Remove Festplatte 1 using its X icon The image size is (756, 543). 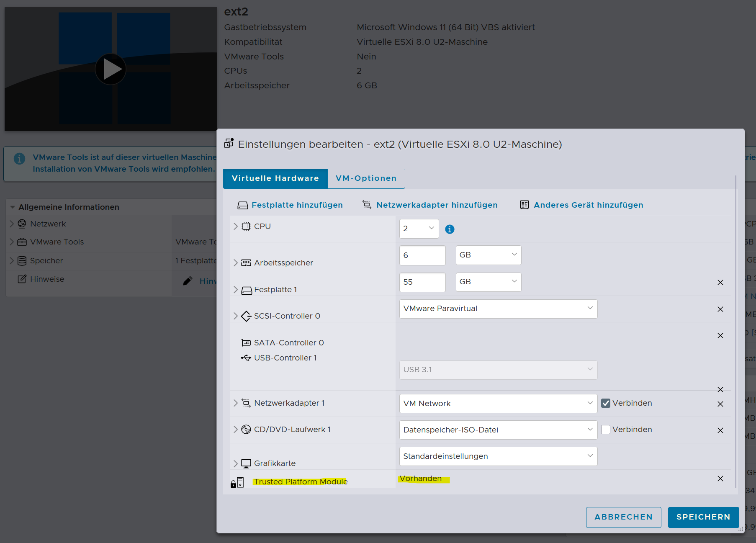[x=720, y=283]
